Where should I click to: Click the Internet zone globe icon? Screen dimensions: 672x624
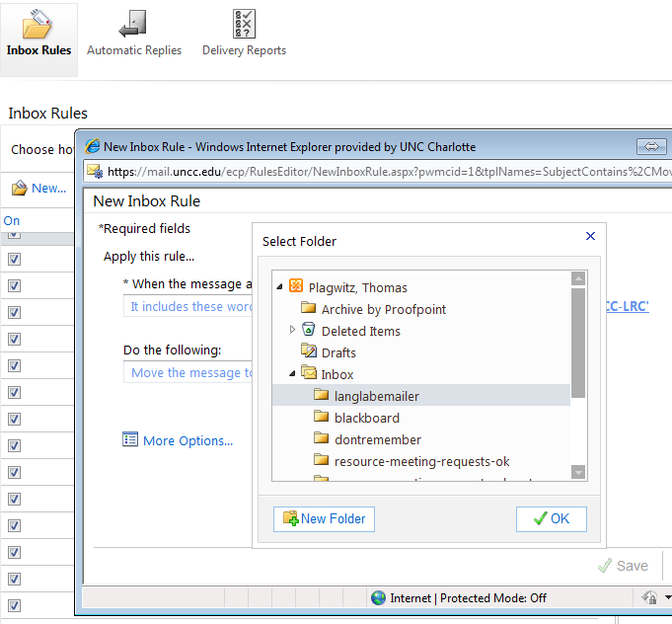click(x=378, y=597)
